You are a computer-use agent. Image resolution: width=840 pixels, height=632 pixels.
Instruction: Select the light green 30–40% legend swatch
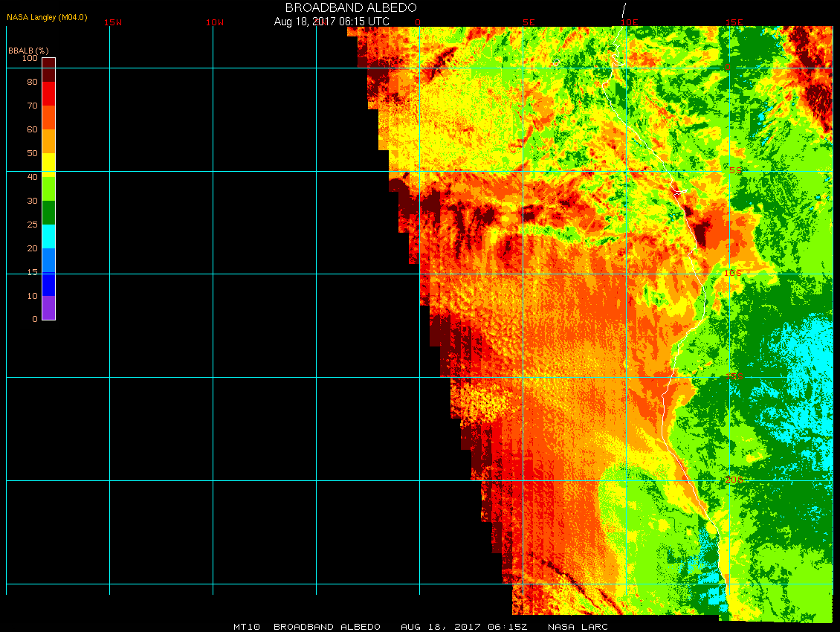(48, 188)
